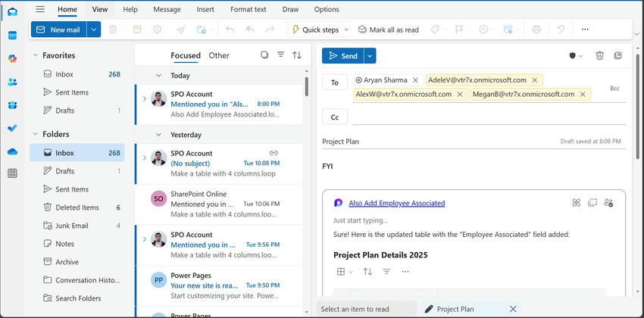The height and width of the screenshot is (318, 644).
Task: Open the message list filter icon
Action: (280, 55)
